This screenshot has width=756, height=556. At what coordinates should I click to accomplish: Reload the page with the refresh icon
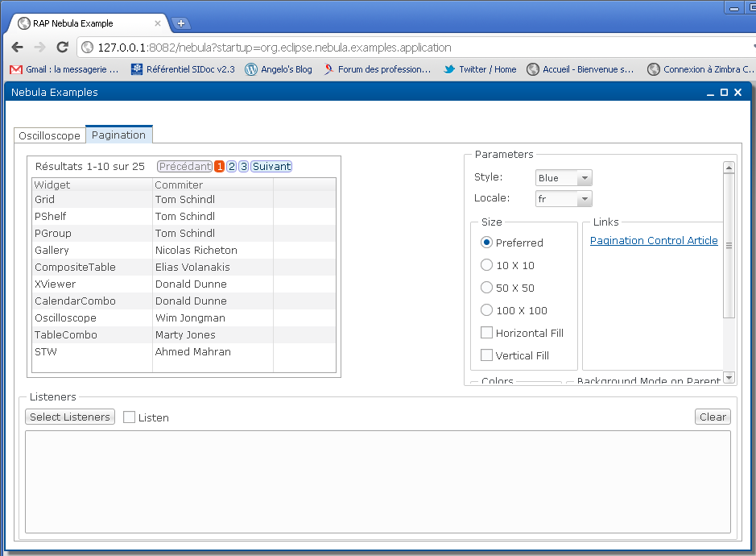(62, 48)
